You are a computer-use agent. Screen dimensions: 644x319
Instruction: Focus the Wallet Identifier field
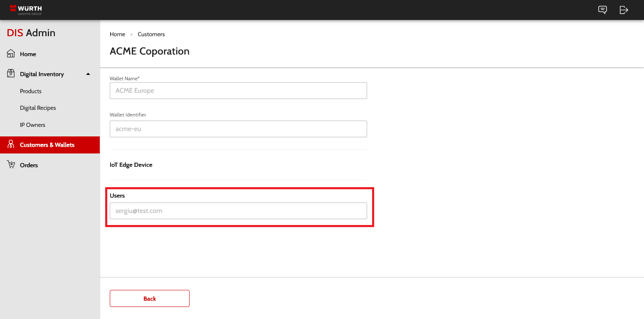[x=238, y=129]
